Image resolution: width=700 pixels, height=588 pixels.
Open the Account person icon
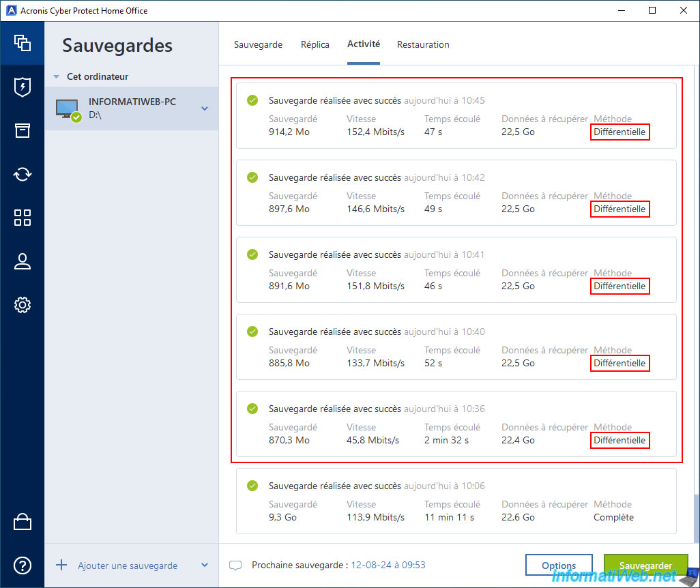[x=23, y=261]
